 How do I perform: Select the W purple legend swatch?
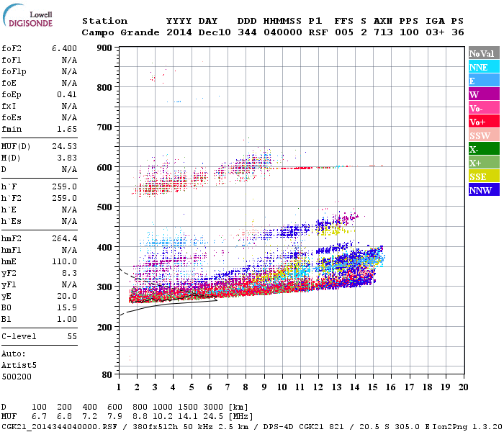(x=484, y=94)
